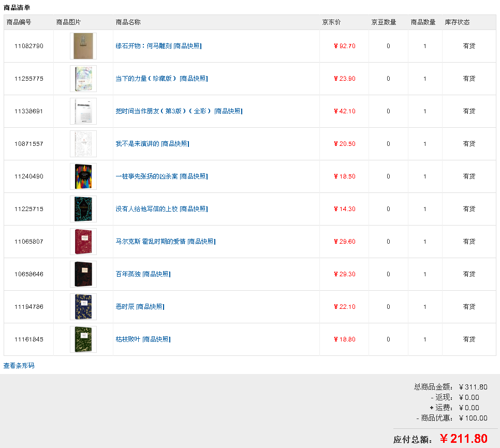Open the book link 恶时辰
The height and width of the screenshot is (448, 500).
(125, 307)
